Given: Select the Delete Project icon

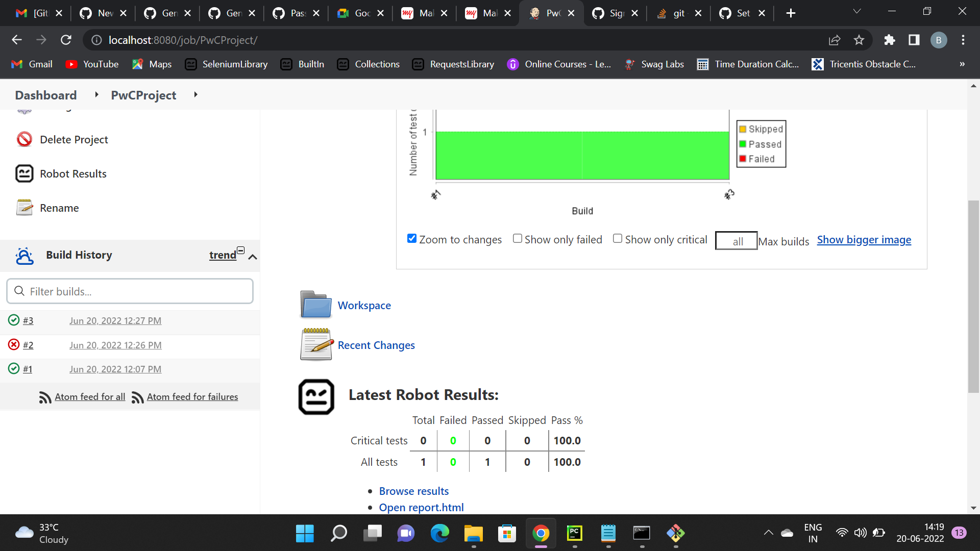Looking at the screenshot, I should [x=24, y=139].
